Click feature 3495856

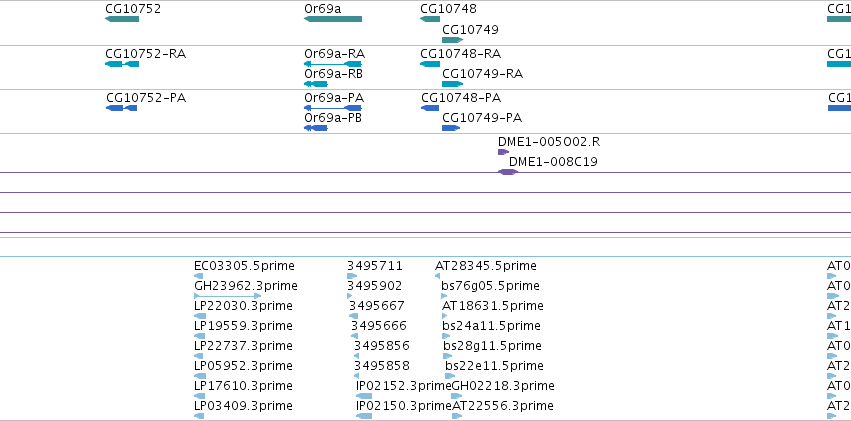[356, 356]
